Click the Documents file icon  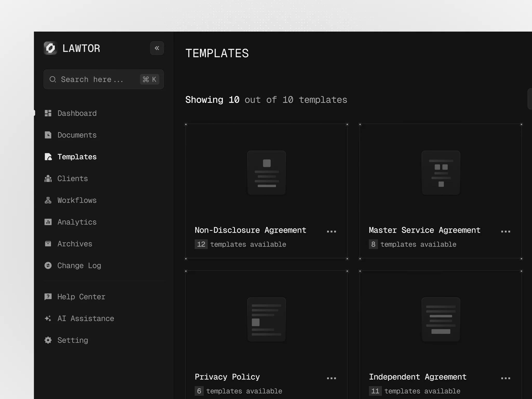(48, 135)
